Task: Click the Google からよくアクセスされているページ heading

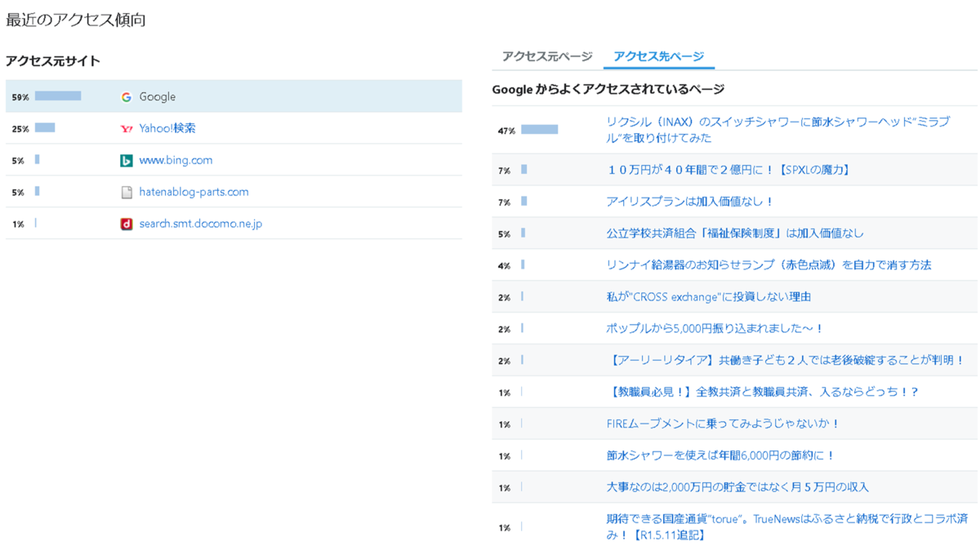Action: 608,89
